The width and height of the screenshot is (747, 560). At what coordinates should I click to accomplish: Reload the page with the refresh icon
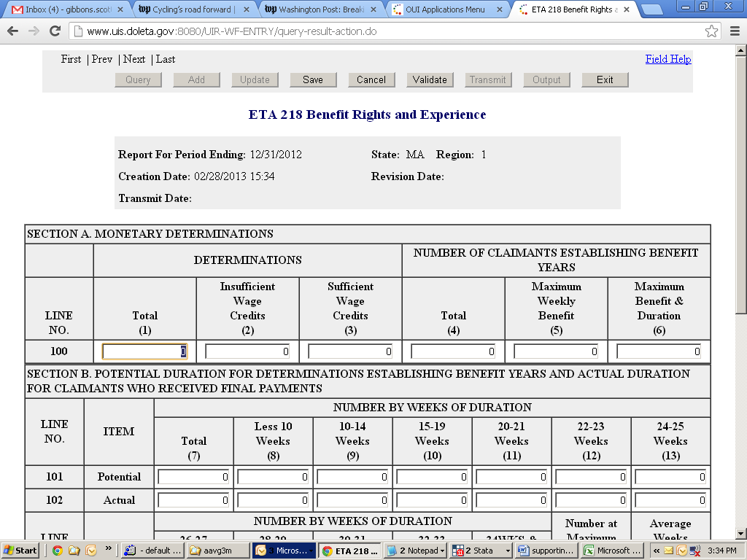pos(55,31)
